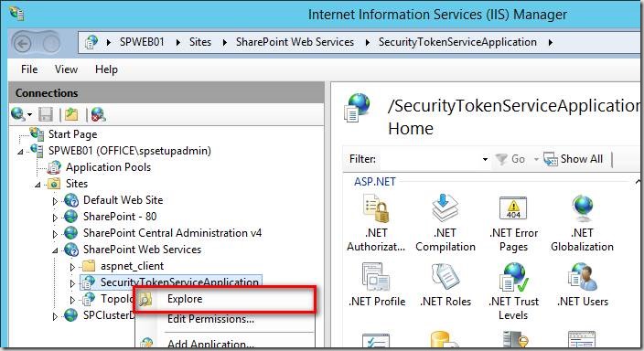Click the Show All button
The height and width of the screenshot is (351, 644).
574,159
